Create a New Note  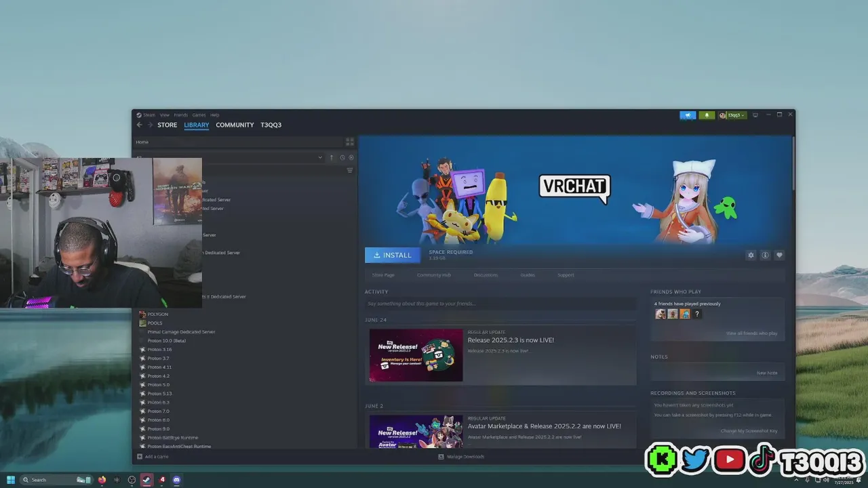[767, 373]
